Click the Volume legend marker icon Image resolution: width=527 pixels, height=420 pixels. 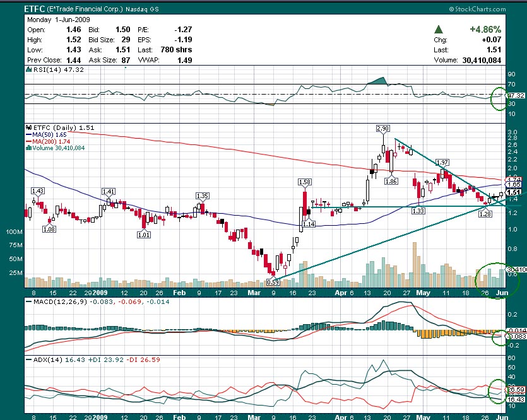[x=28, y=149]
